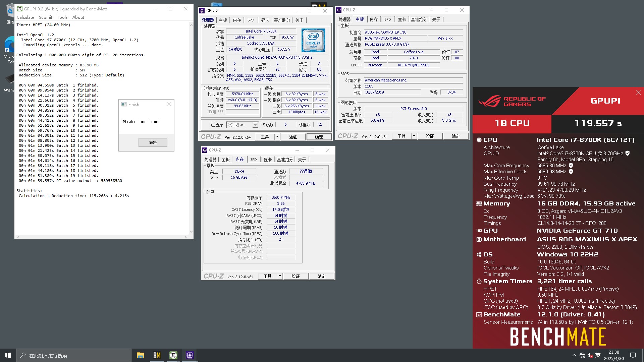Open BenchMate from taskbar
This screenshot has height=362, width=644.
pyautogui.click(x=157, y=355)
